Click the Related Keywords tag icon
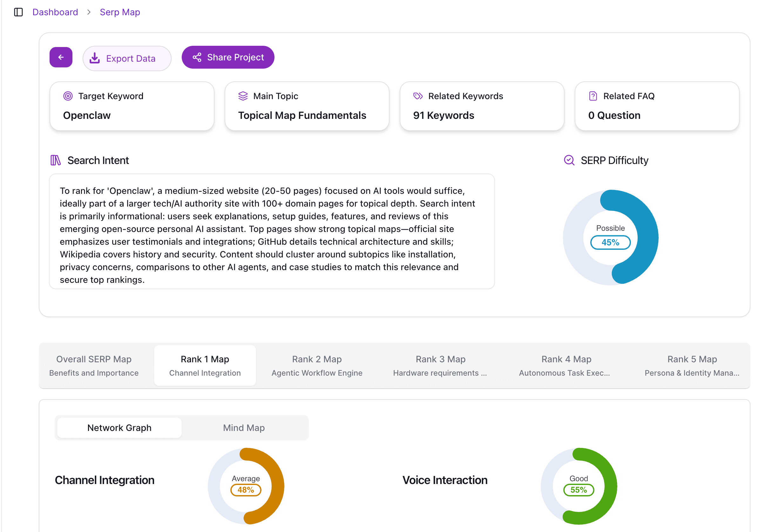Screen dimensions: 779x532 (x=418, y=96)
